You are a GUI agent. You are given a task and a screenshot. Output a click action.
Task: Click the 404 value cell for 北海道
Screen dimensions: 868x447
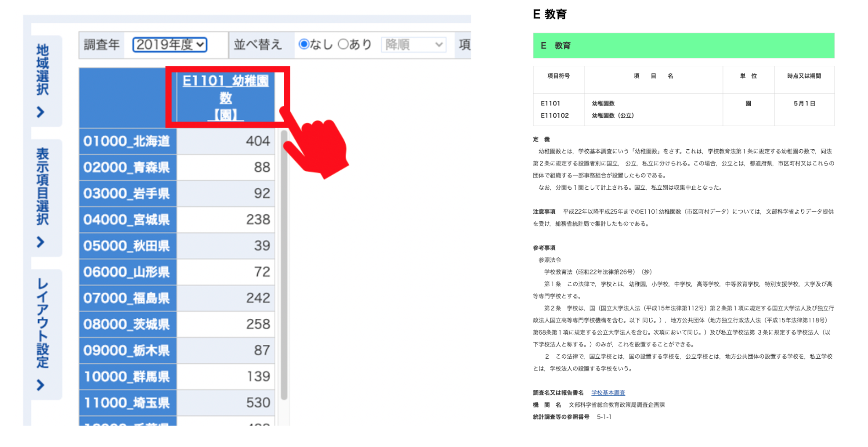click(x=226, y=141)
